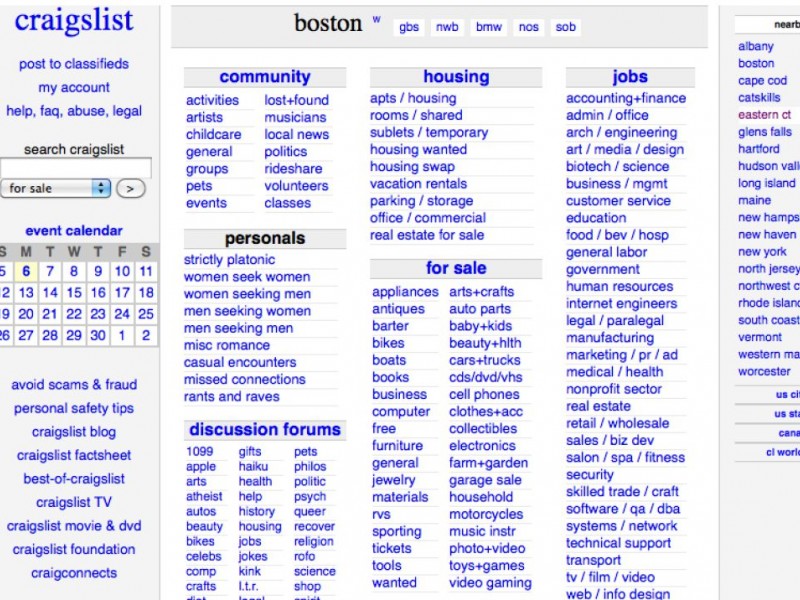
Task: Open the 'discussion forums' heading
Action: pyautogui.click(x=265, y=430)
